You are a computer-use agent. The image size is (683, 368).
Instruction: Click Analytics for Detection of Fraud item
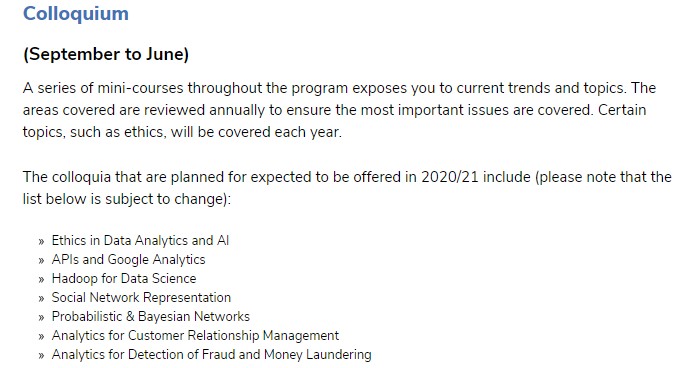click(x=212, y=354)
